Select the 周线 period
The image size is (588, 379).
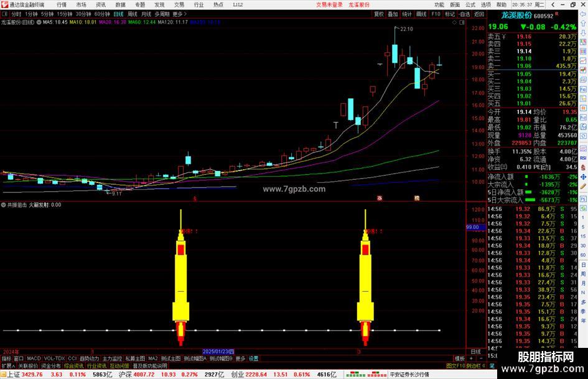pyautogui.click(x=133, y=14)
